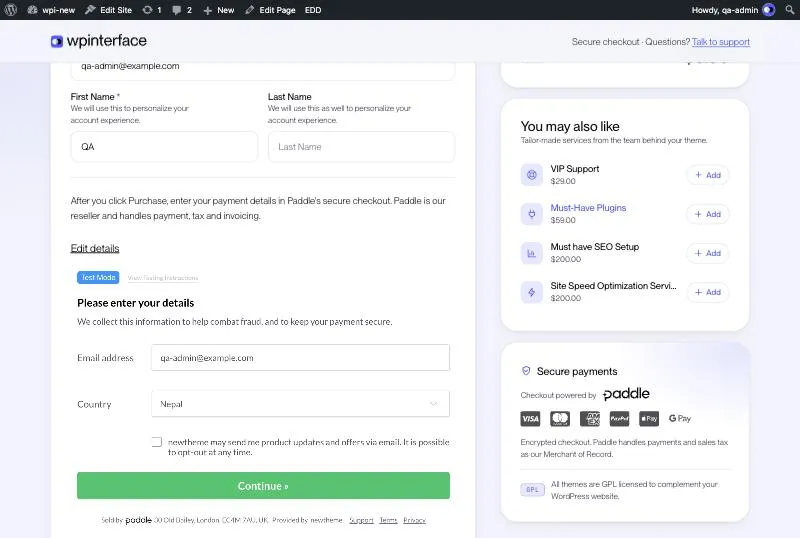Click the Mastercard icon

point(560,419)
